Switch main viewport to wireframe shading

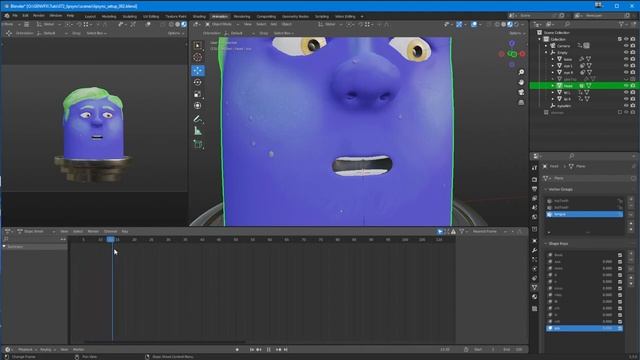click(497, 24)
